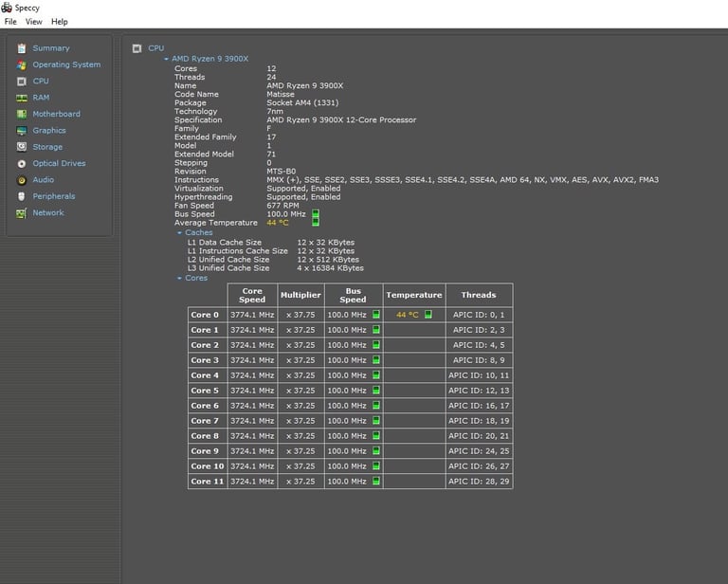Viewport: 728px width, 584px height.
Task: Click the Threads column header
Action: (479, 295)
